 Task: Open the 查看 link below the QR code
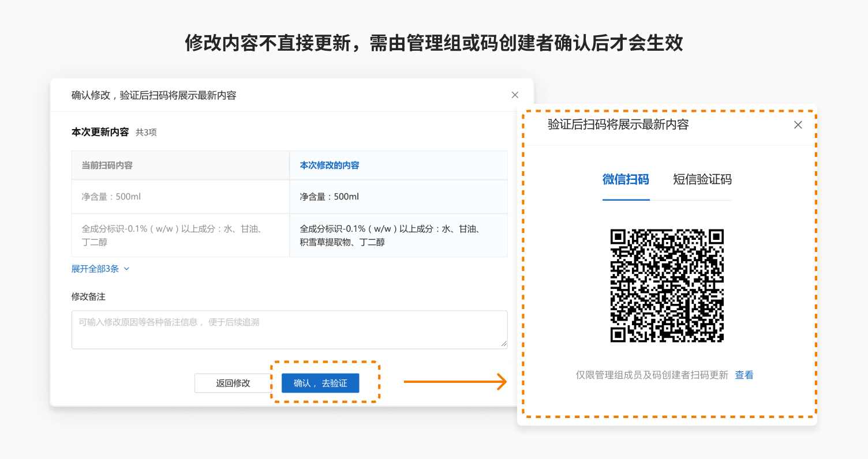(744, 375)
